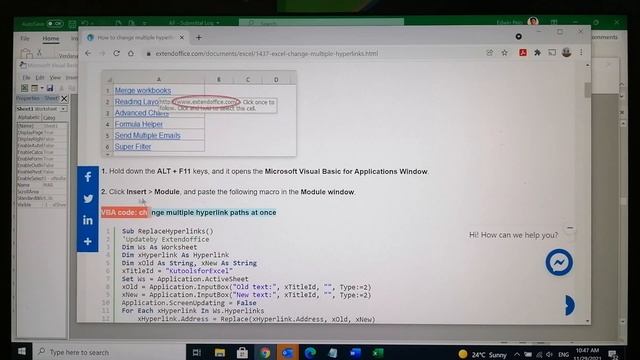Click the black recording circle indicator
This screenshot has width=640, height=360.
click(x=518, y=37)
